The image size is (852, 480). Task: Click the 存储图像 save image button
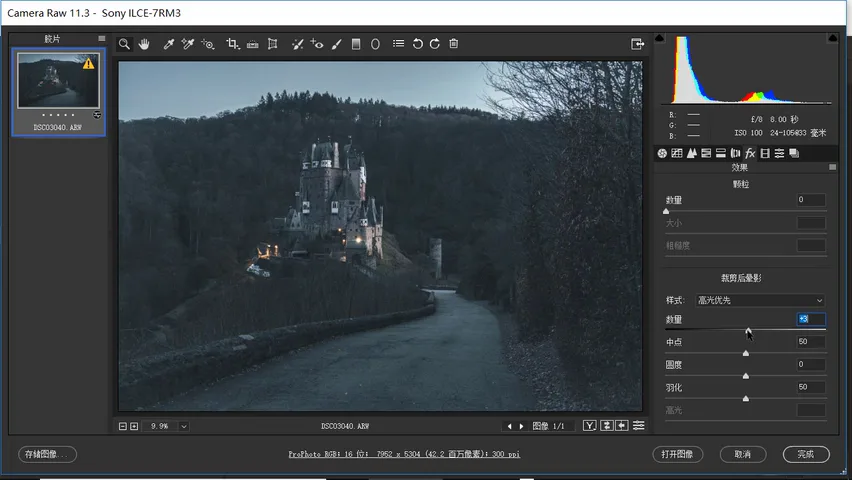(x=47, y=454)
